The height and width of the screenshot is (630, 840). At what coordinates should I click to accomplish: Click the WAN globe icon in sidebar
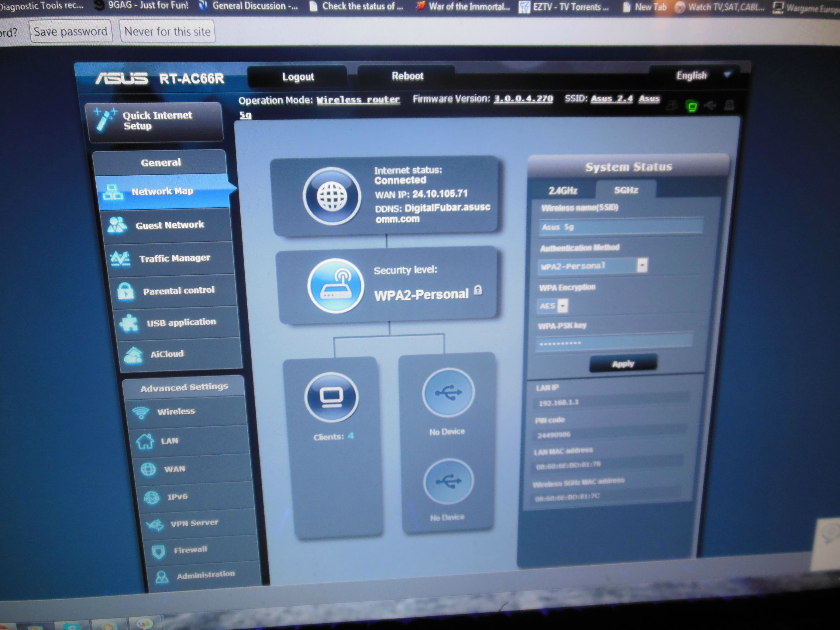point(148,469)
